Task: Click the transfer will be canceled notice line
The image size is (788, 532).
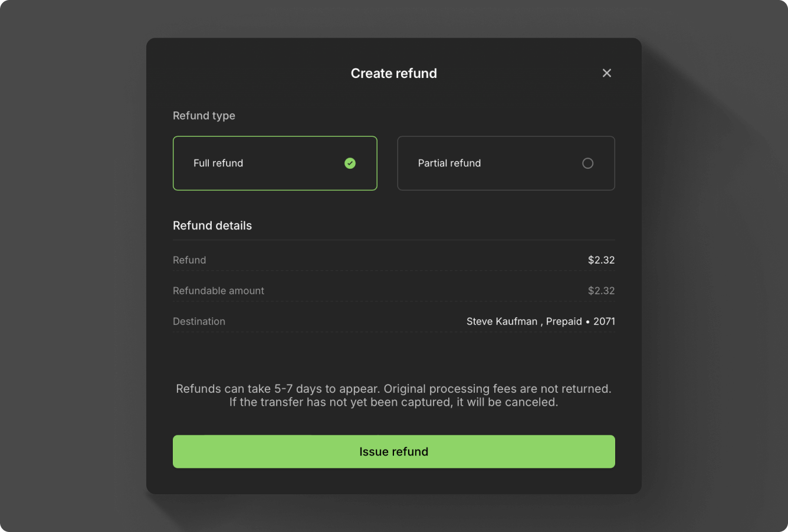Action: tap(394, 402)
